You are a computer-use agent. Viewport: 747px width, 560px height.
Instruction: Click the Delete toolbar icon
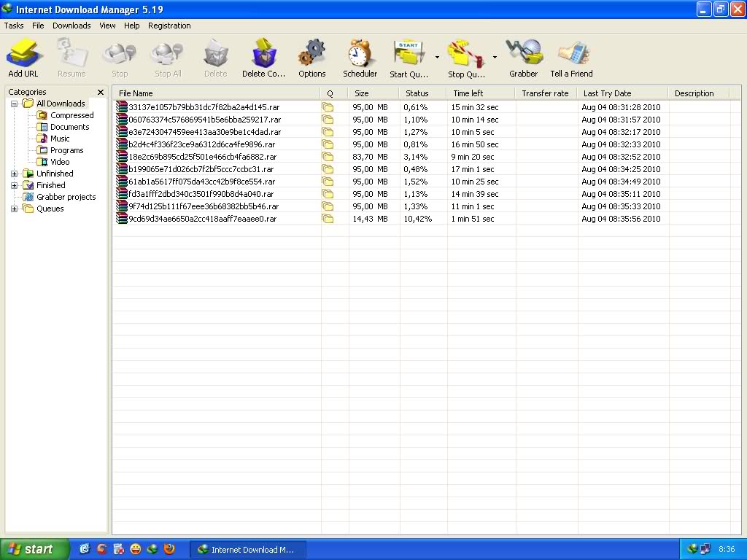point(215,52)
